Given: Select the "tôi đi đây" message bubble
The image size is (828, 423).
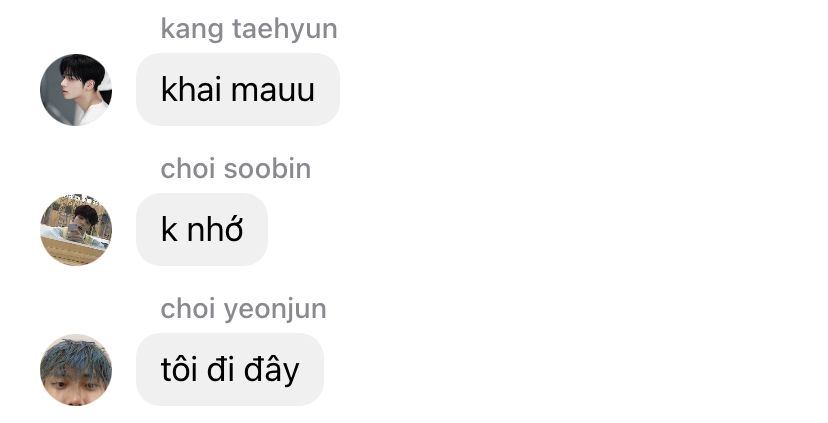Looking at the screenshot, I should pos(230,369).
